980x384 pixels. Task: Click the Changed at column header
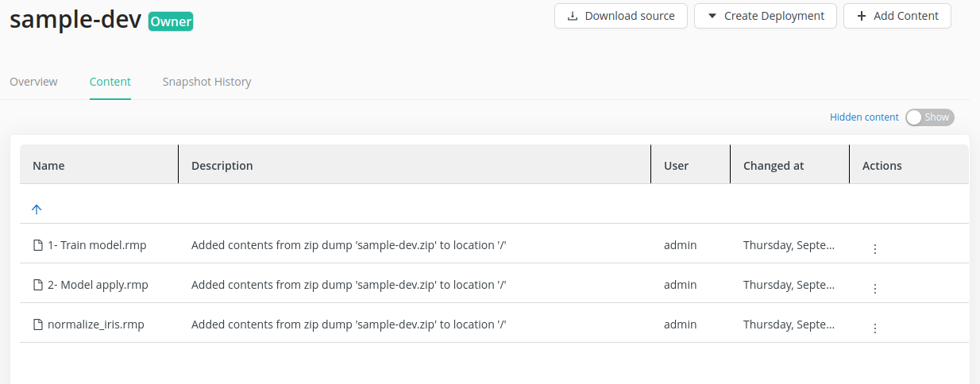pyautogui.click(x=774, y=166)
